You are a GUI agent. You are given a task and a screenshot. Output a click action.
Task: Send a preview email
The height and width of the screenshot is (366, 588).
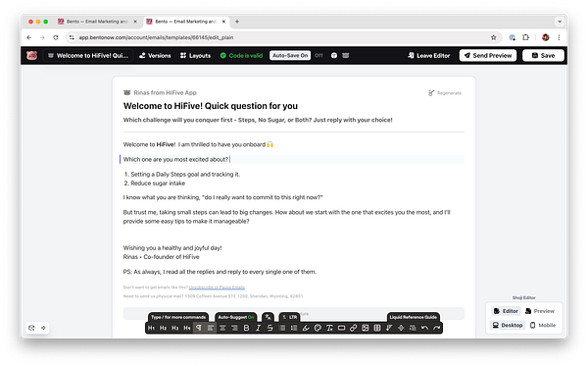pos(488,56)
